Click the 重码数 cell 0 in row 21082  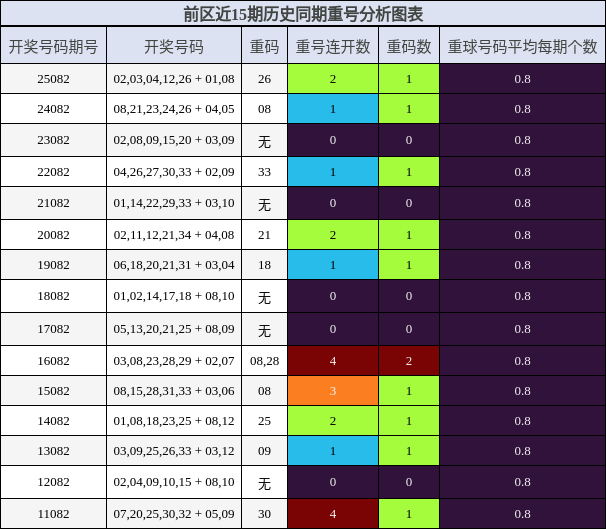click(x=409, y=203)
